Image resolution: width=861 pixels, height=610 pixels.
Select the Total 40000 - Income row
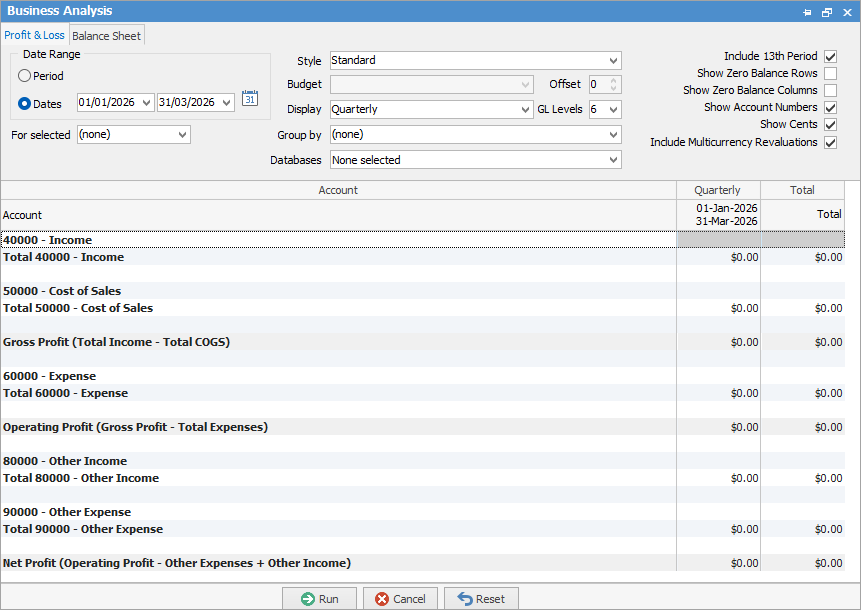[x=423, y=257]
